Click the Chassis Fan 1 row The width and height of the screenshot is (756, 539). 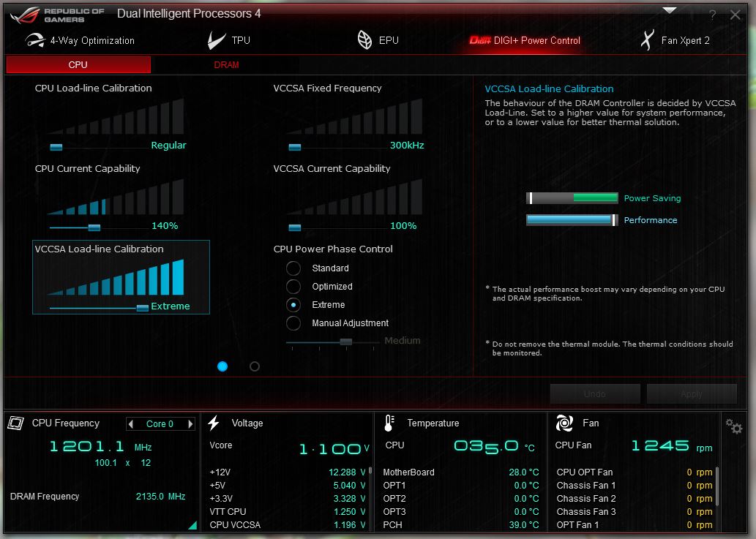point(635,486)
